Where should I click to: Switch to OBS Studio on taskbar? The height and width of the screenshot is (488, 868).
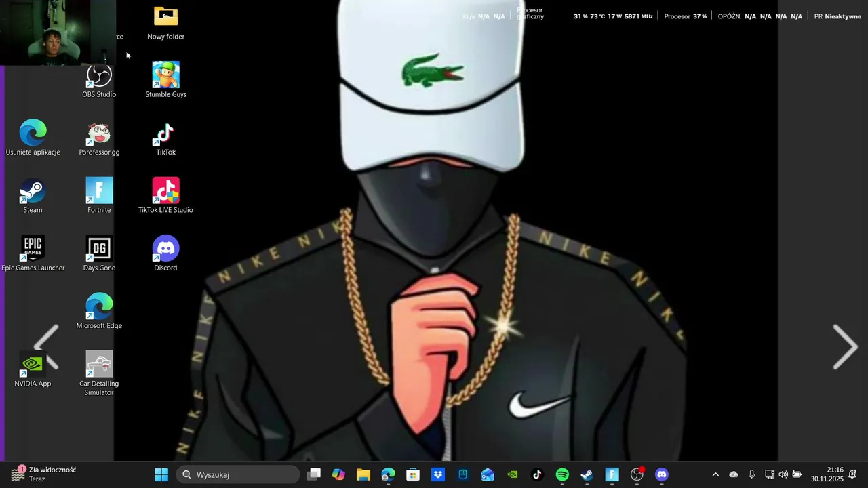(637, 474)
